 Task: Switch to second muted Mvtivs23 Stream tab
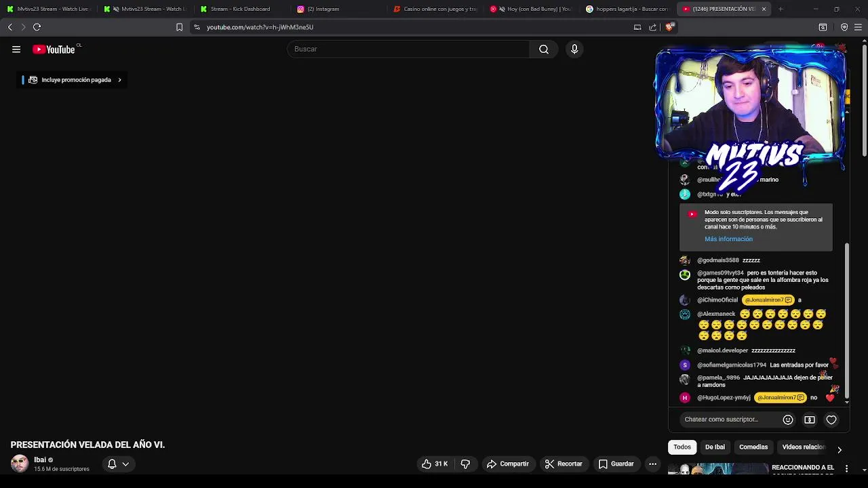pyautogui.click(x=144, y=9)
